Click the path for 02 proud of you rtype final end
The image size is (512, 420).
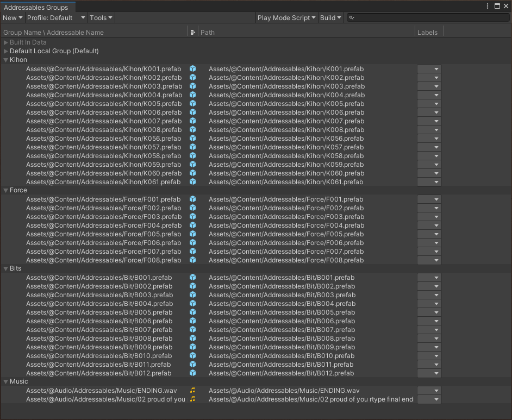tap(311, 399)
